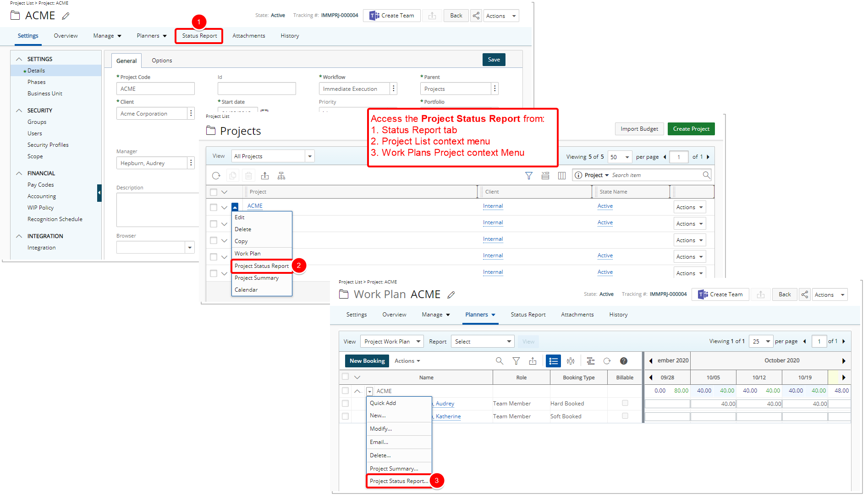Open the Actions dropdown in ACME header
The image size is (868, 499).
(x=501, y=16)
